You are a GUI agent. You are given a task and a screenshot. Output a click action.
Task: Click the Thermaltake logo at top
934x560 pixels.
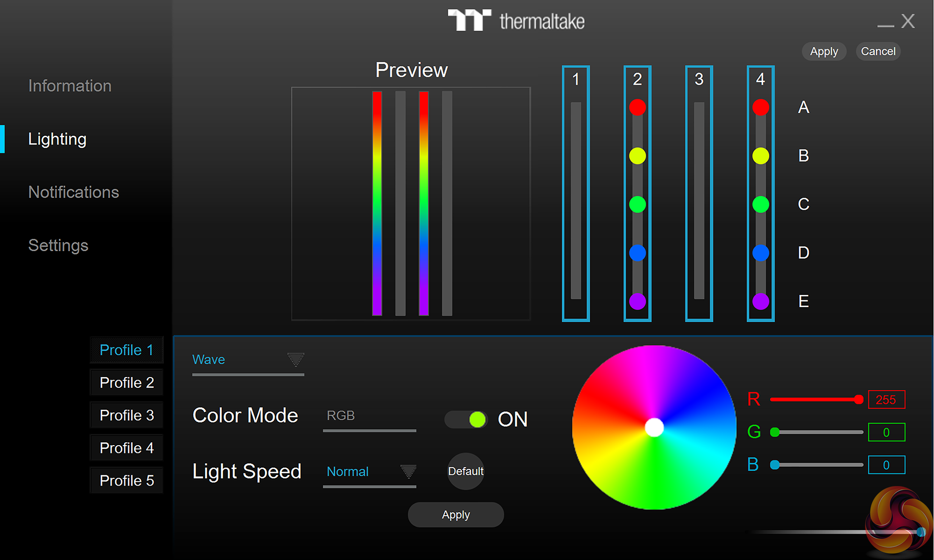point(516,21)
